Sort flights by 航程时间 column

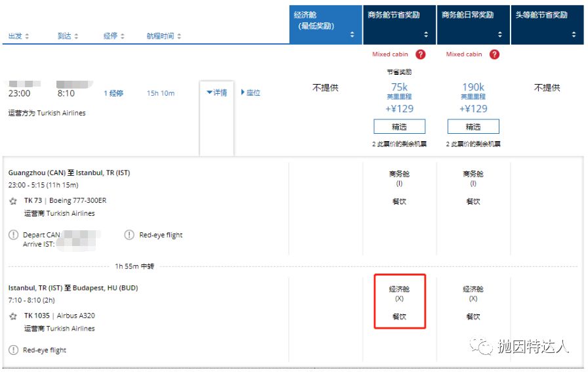point(163,36)
